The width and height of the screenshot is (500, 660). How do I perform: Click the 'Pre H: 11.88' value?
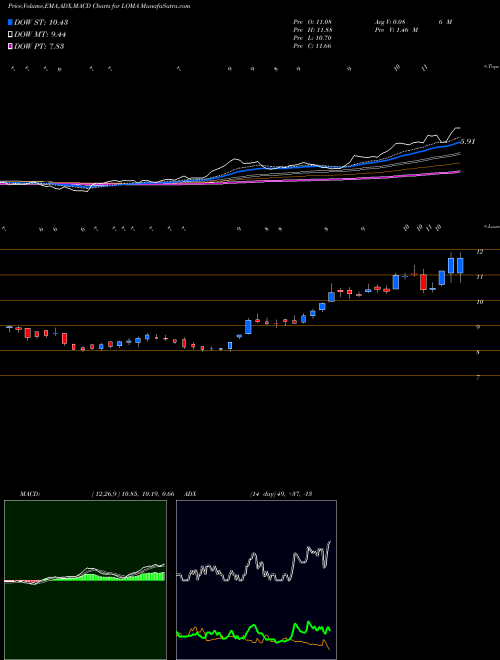pyautogui.click(x=312, y=30)
